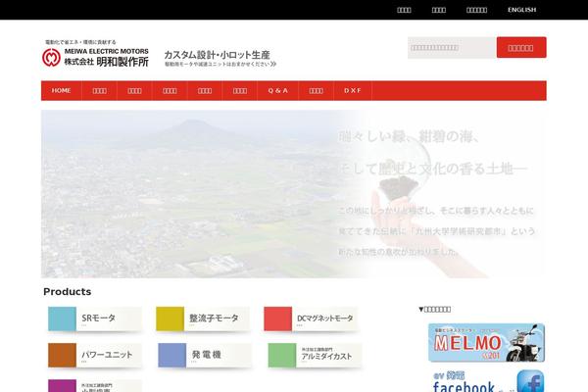Click the aerial landscape hero banner
The height and width of the screenshot is (392, 588).
tap(294, 194)
